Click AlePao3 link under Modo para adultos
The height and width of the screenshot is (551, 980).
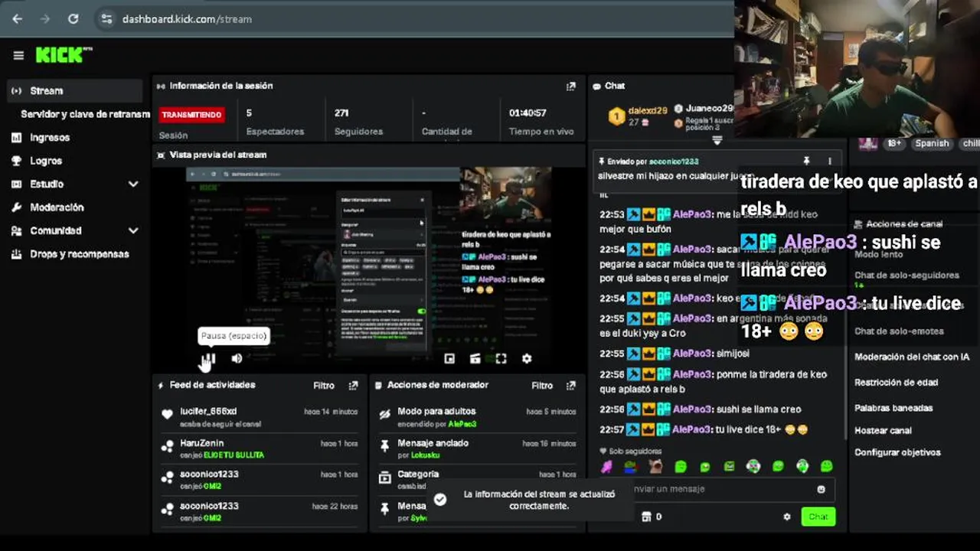coord(462,424)
